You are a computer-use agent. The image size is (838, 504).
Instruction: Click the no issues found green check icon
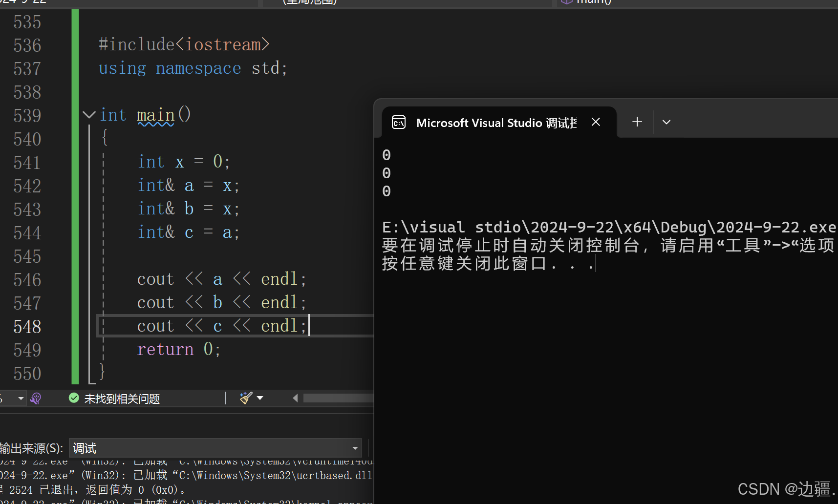click(x=74, y=398)
